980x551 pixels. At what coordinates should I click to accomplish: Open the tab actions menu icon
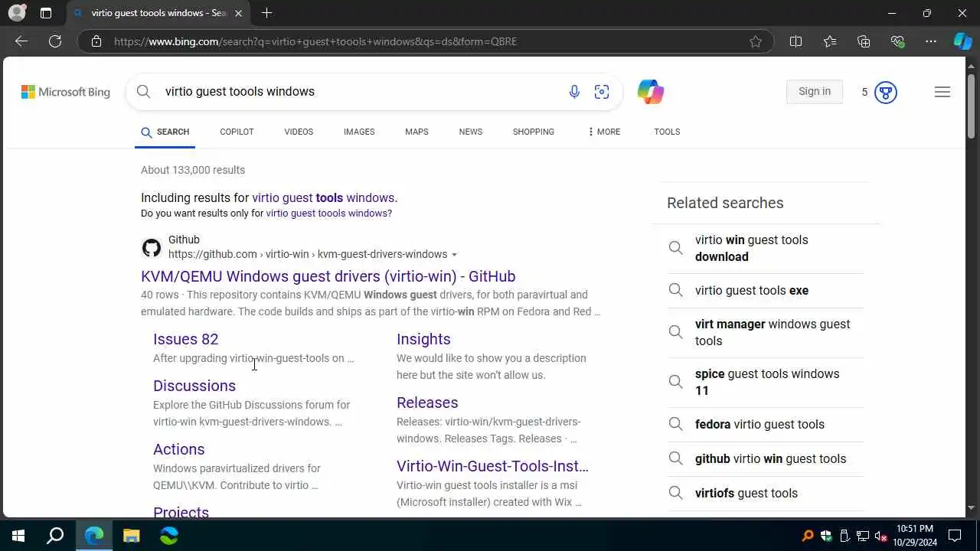click(x=46, y=13)
